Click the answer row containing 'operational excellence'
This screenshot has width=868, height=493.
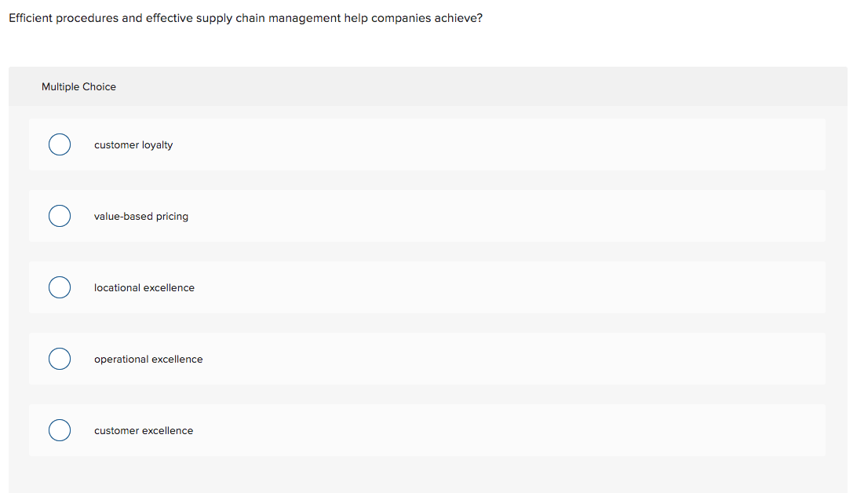coord(427,359)
